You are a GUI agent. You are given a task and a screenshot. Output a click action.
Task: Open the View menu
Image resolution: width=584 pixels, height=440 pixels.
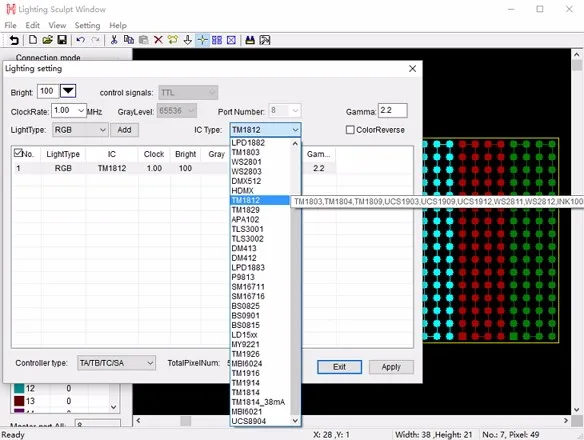click(57, 25)
